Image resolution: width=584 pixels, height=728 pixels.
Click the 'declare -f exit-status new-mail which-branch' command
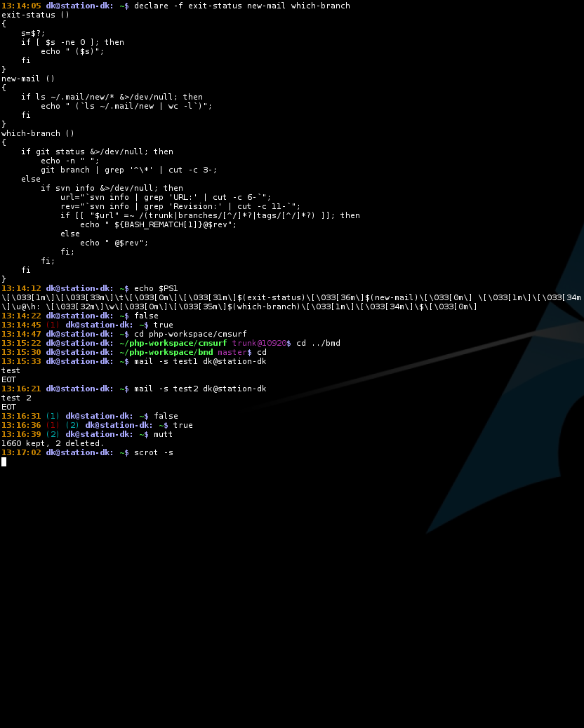coord(242,6)
